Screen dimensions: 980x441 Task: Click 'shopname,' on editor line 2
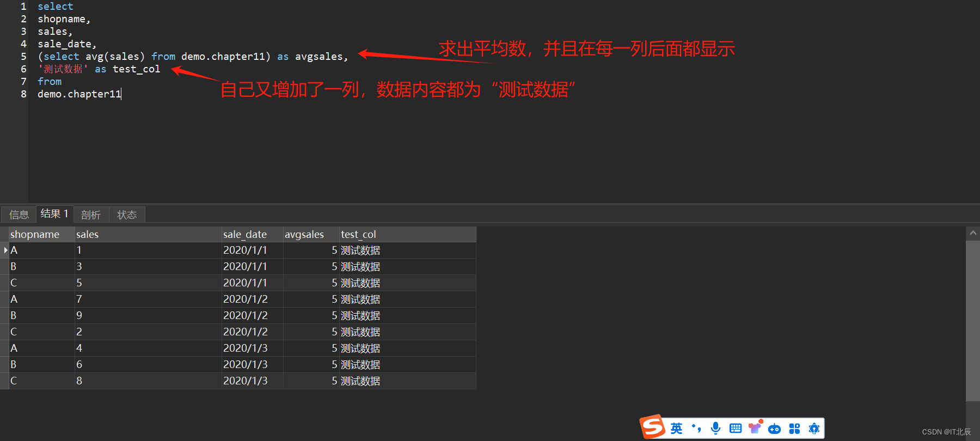64,19
